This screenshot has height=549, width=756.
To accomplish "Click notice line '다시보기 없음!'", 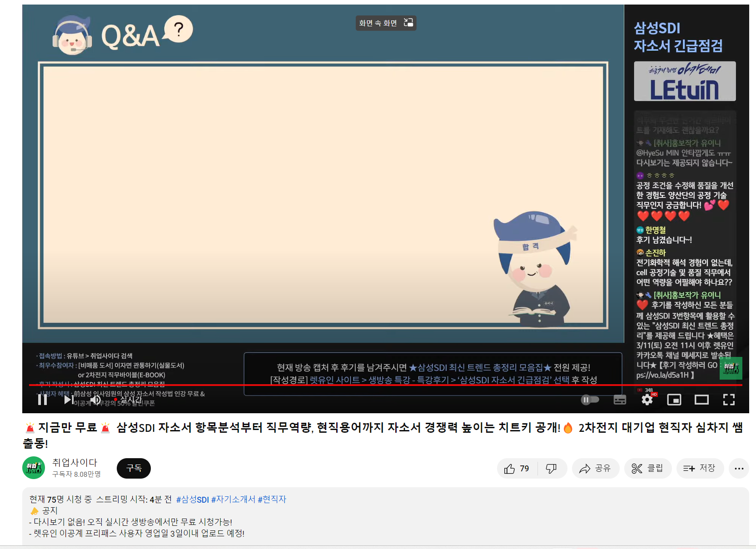I will click(x=131, y=522).
